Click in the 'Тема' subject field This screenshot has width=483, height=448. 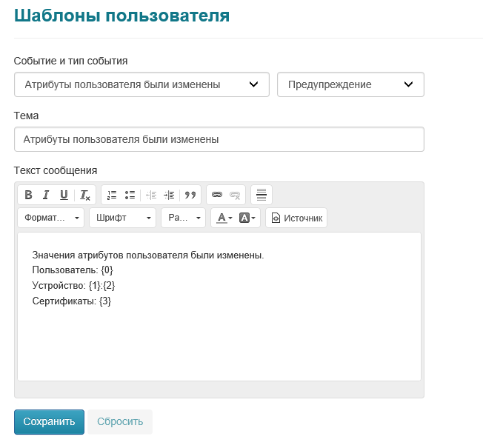(x=219, y=139)
